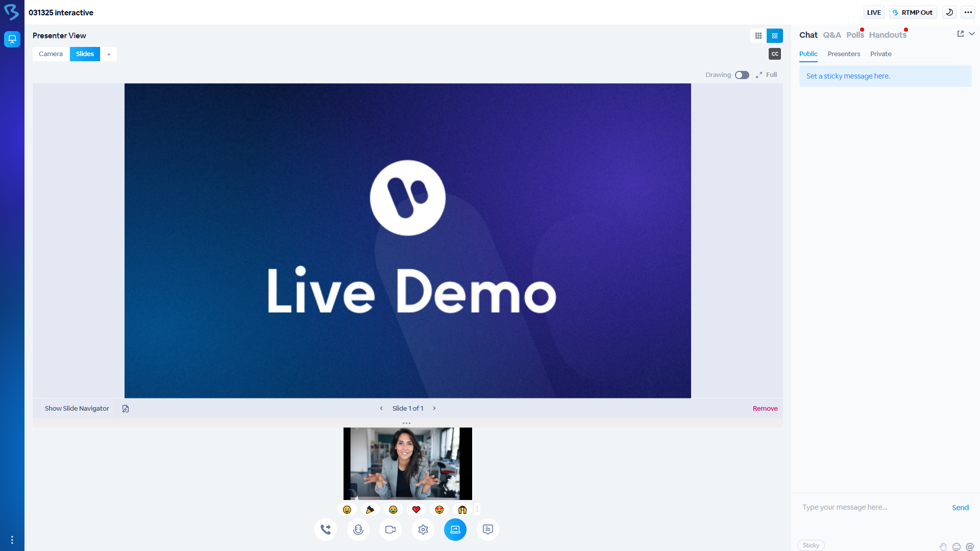Toggle the microphone button
Viewport: 980px width, 551px height.
pos(358,530)
